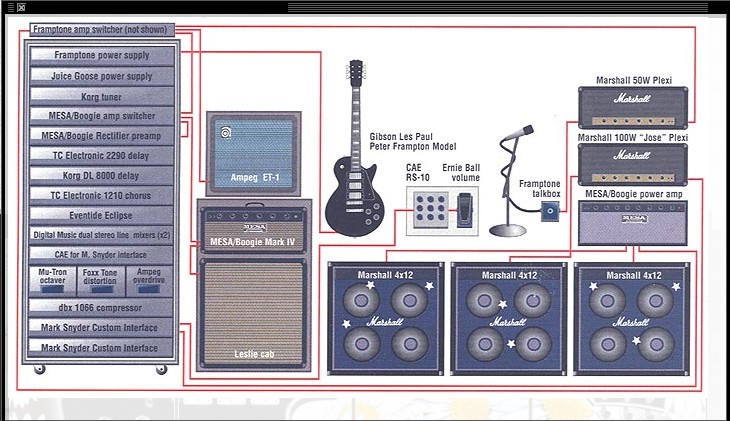Viewport: 730px width, 421px height.
Task: Click the Ampeg ET-1 amplifier
Action: tap(254, 153)
